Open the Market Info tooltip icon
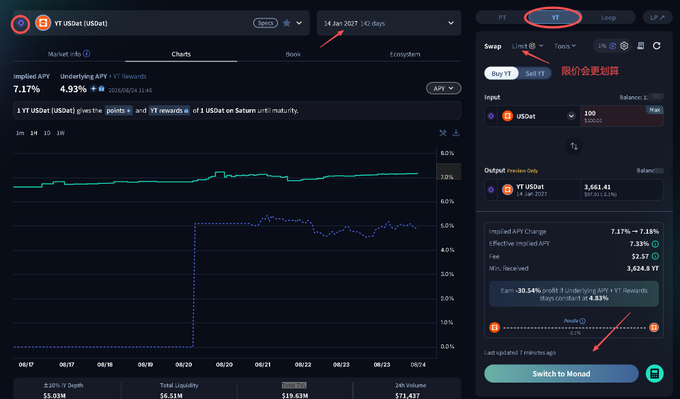 point(87,54)
